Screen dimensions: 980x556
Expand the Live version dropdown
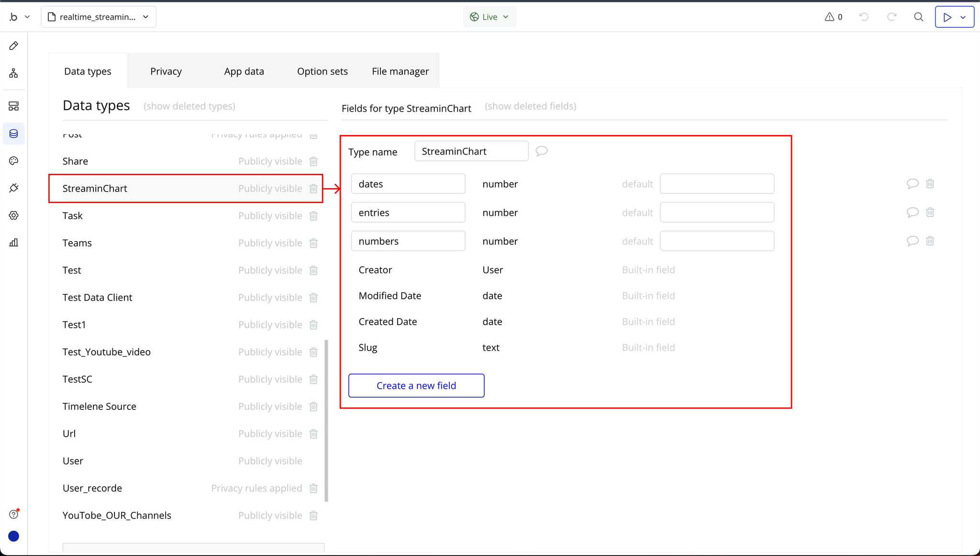coord(490,17)
